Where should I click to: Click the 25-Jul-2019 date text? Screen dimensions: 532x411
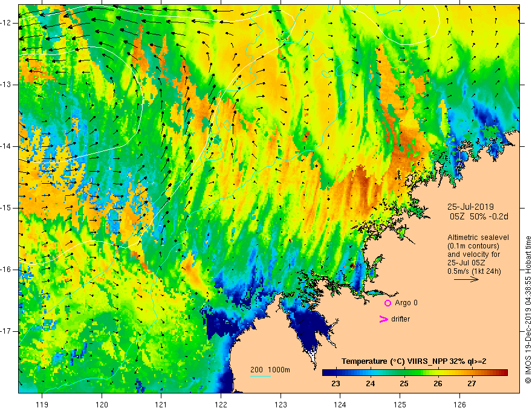(470, 207)
